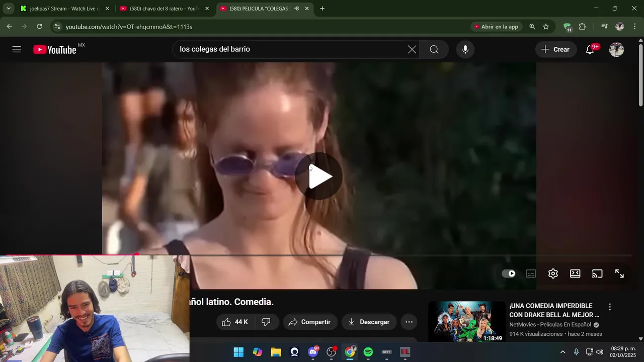Play the video with the center button
644x362 pixels.
pos(319,176)
